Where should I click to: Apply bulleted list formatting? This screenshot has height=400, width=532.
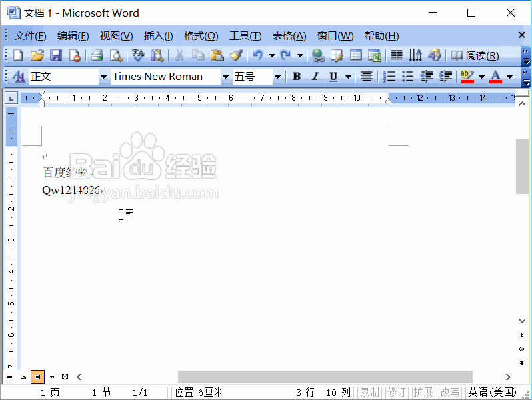point(407,77)
